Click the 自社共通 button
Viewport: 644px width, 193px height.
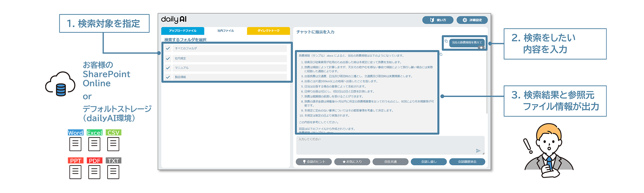coord(390,162)
